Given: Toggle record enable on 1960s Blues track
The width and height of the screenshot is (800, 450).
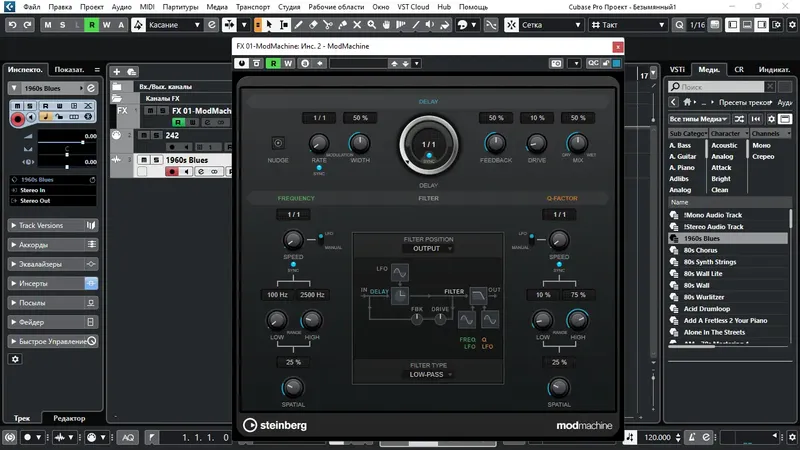Looking at the screenshot, I should tap(172, 171).
